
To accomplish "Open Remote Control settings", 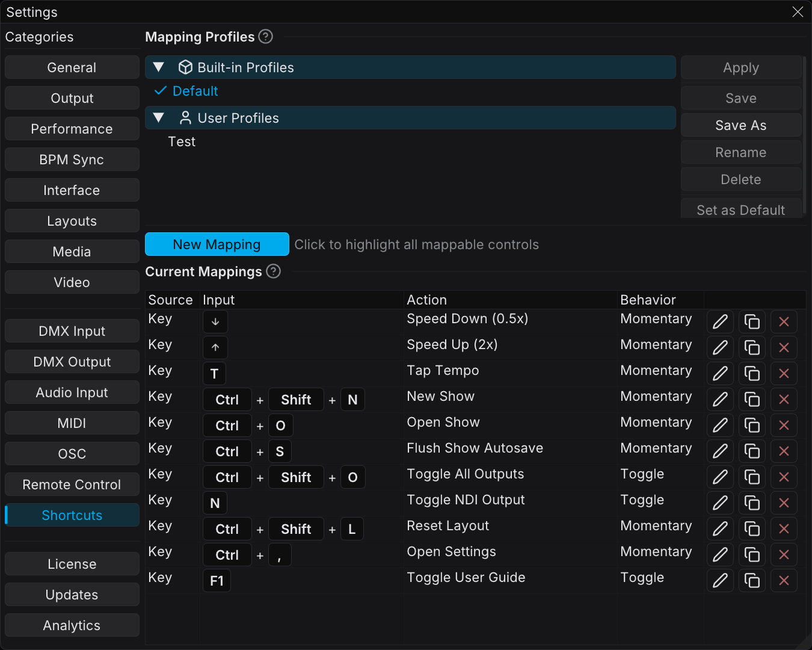I will coord(72,484).
